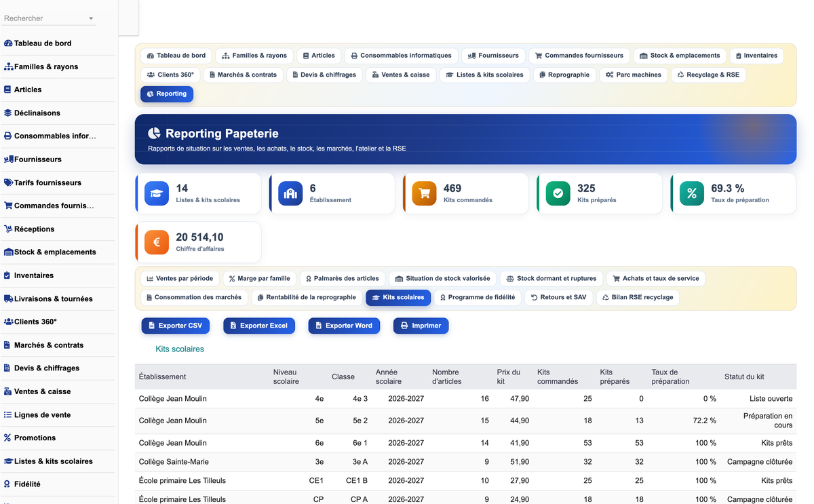Show Retours et SAV report

pos(558,297)
